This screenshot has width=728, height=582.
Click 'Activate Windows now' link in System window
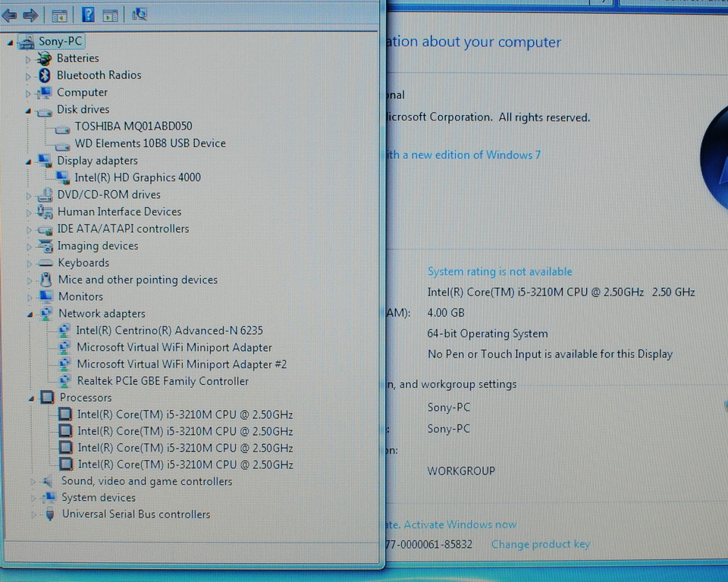point(460,524)
